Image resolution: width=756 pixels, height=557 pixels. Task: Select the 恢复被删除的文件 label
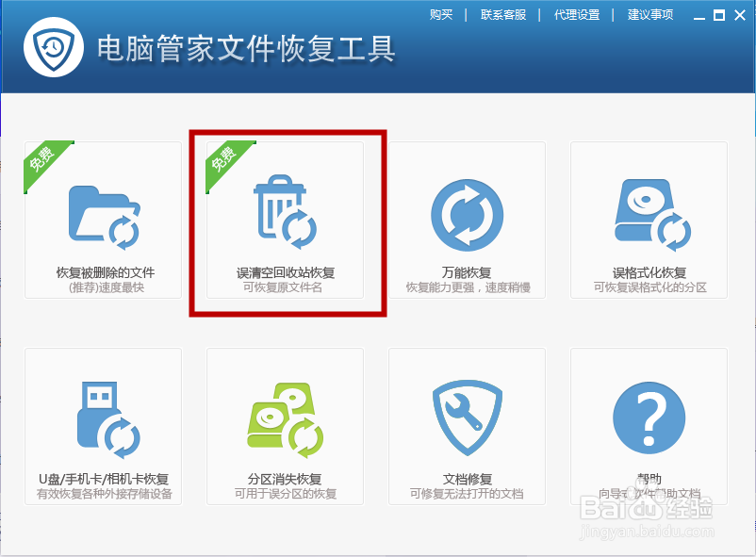pyautogui.click(x=106, y=272)
